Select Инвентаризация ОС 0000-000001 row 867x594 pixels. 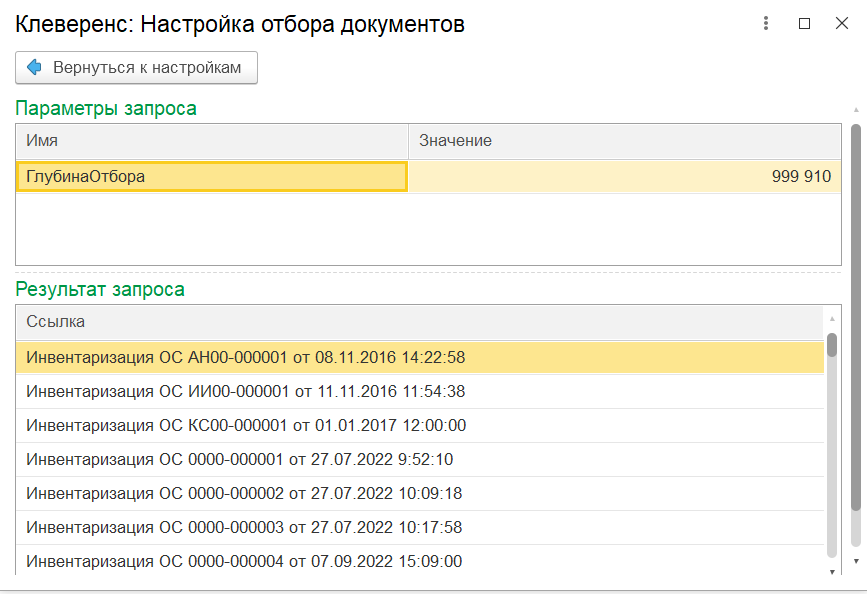(420, 460)
